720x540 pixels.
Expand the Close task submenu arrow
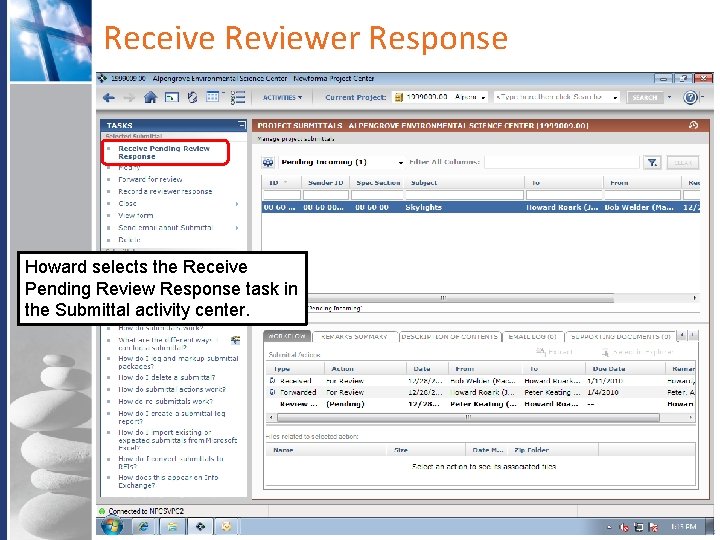(237, 204)
